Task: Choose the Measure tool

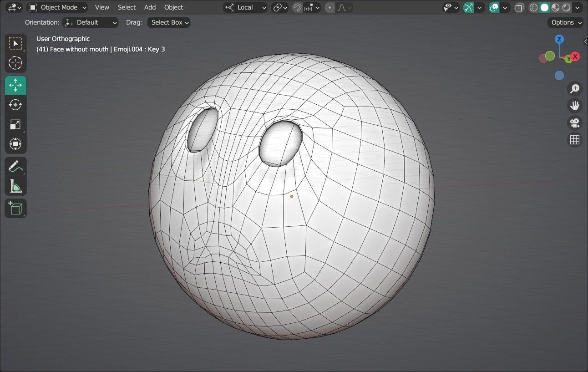Action: [x=15, y=186]
